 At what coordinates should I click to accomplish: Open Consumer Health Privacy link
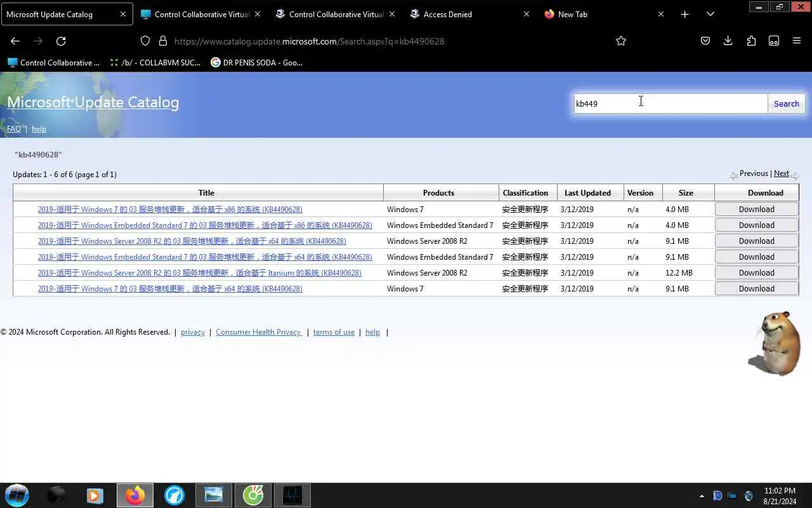[x=259, y=332]
